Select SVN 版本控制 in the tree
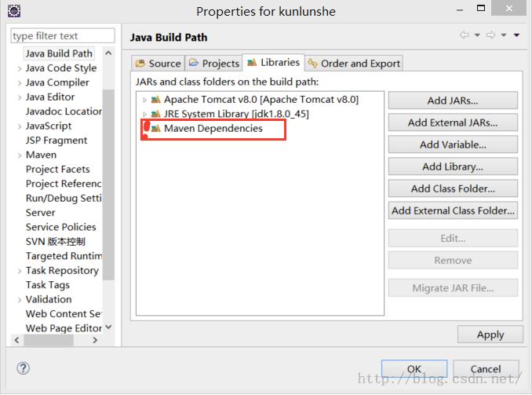Screen dimensions: 532x395 (x=55, y=242)
